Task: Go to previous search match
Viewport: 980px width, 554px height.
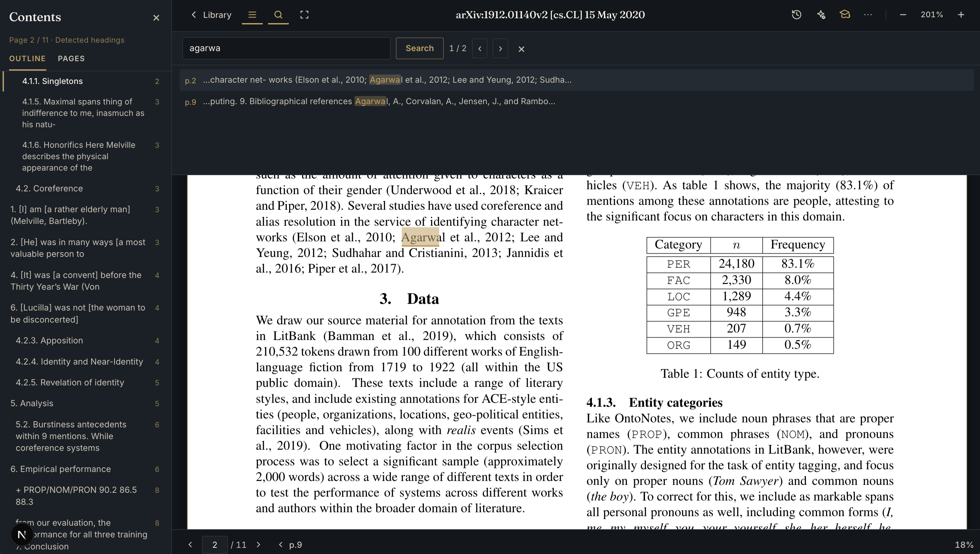Action: click(x=480, y=49)
